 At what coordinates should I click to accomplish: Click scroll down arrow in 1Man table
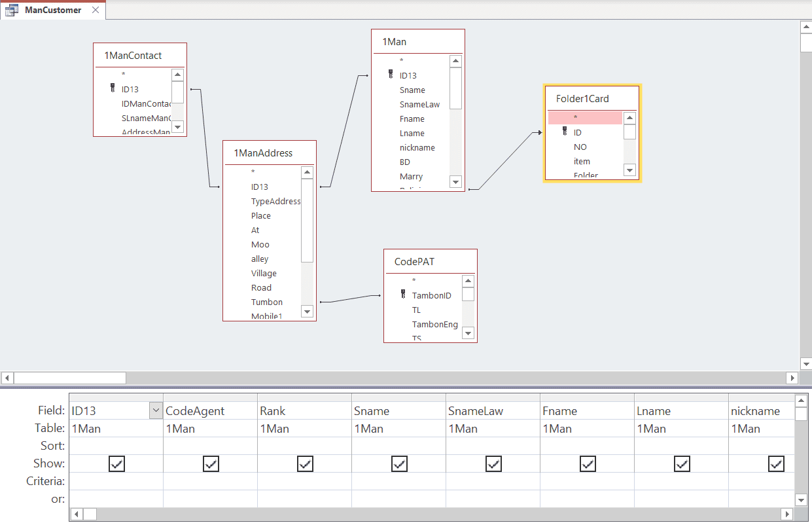[x=456, y=181]
